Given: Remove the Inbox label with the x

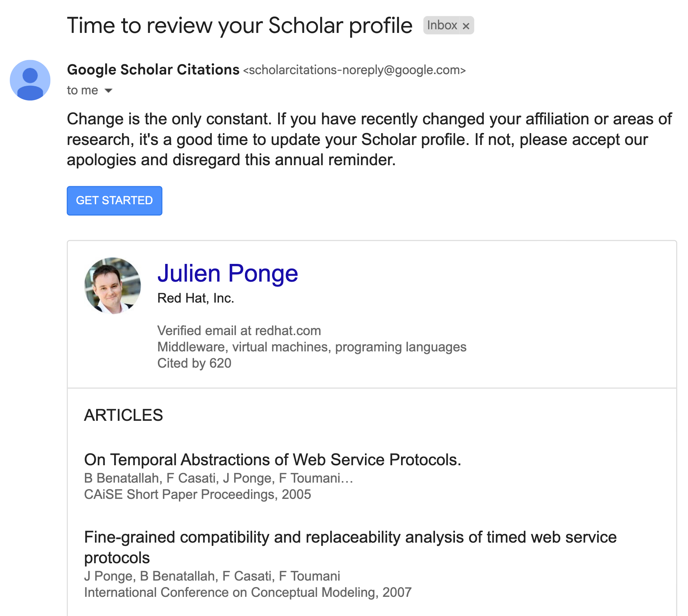Looking at the screenshot, I should 466,26.
